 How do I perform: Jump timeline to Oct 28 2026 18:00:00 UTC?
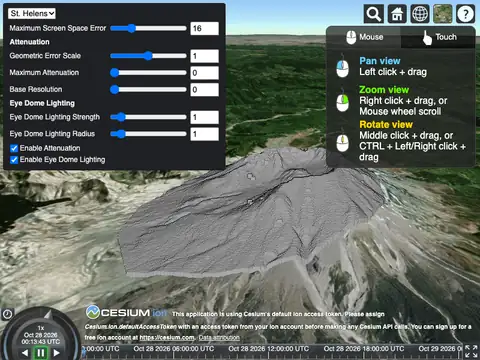[x=364, y=349]
